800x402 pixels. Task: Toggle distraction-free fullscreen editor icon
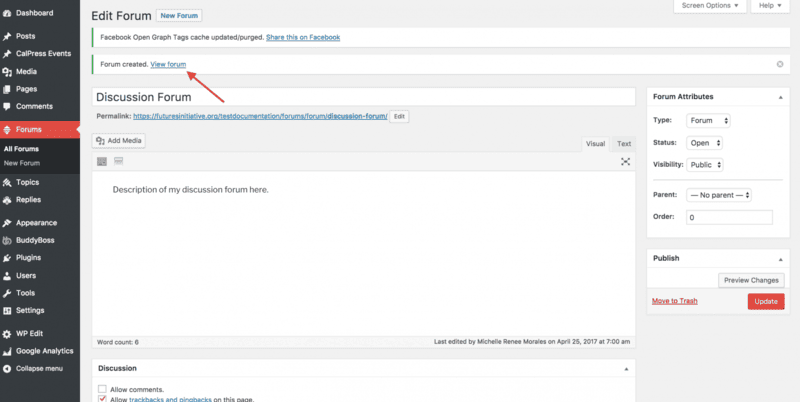(x=626, y=162)
